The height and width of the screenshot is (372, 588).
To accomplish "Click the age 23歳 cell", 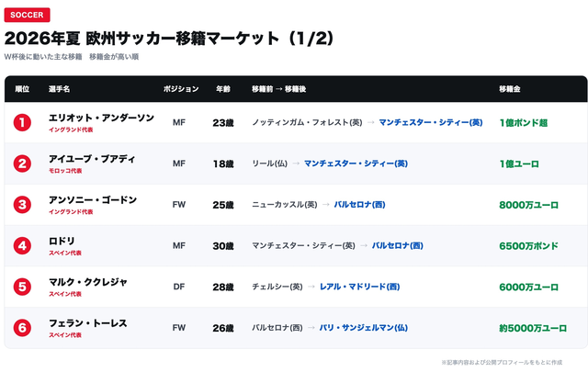I will [x=223, y=123].
